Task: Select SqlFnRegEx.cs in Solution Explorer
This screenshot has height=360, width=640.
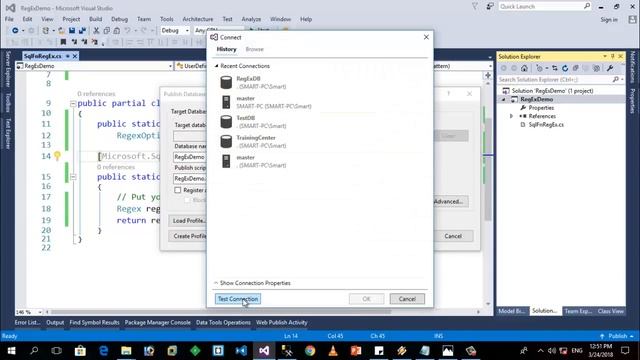Action: click(x=546, y=124)
